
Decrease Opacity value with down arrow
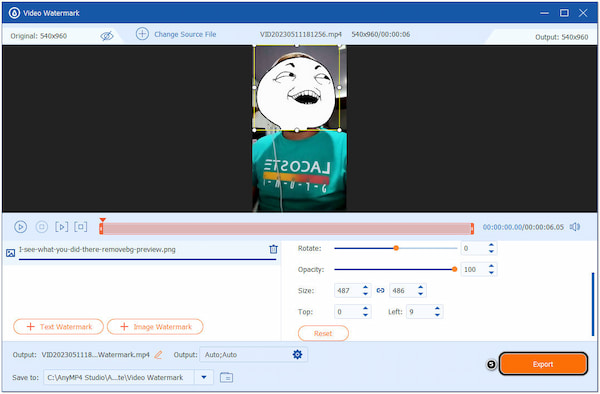(491, 273)
